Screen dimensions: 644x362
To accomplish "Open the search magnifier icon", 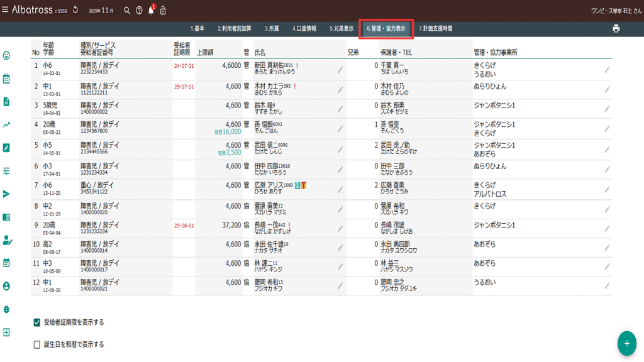I will 127,11.
